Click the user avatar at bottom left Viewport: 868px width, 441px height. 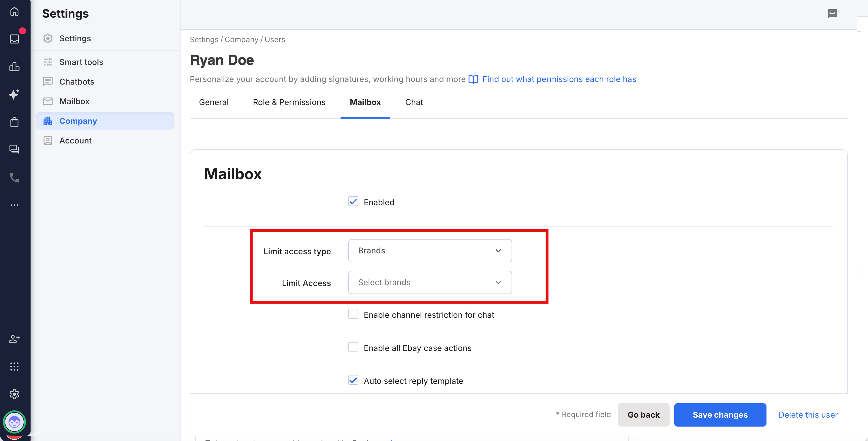click(x=14, y=422)
